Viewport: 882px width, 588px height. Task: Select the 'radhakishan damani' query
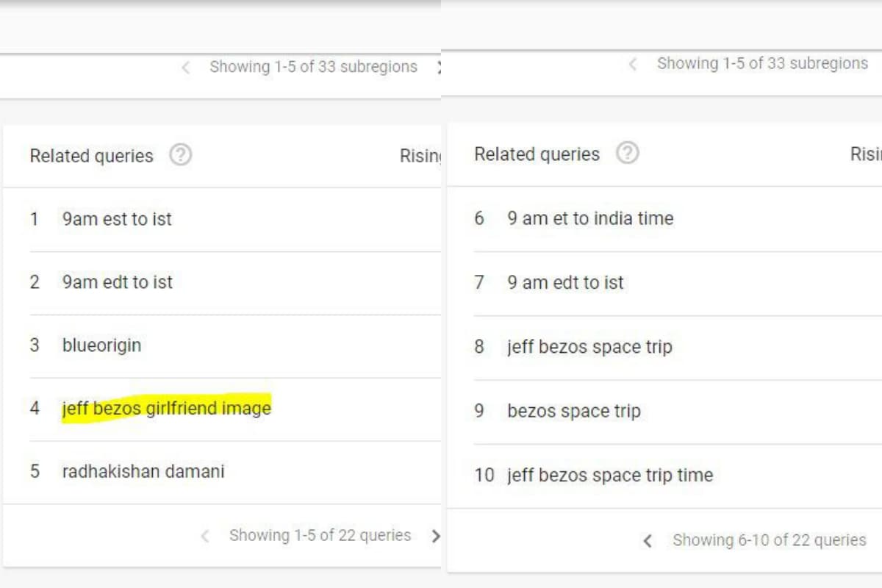[143, 471]
